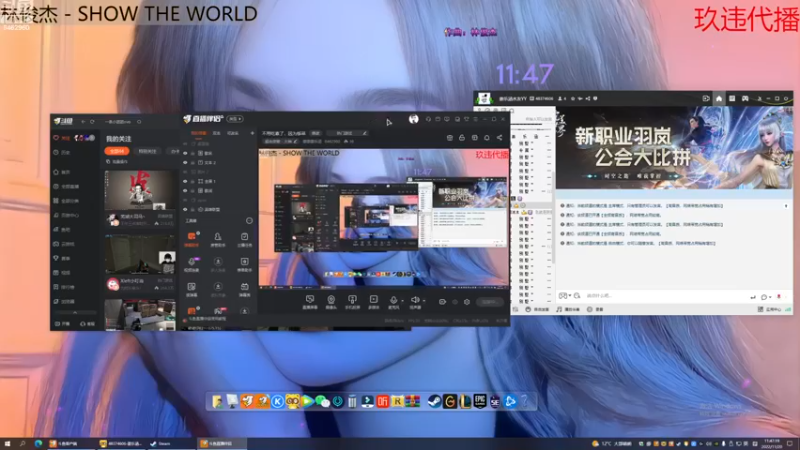Viewport: 800px width, 450px height.
Task: Open Microsoft Edge from the taskbar
Action: pyautogui.click(x=38, y=444)
